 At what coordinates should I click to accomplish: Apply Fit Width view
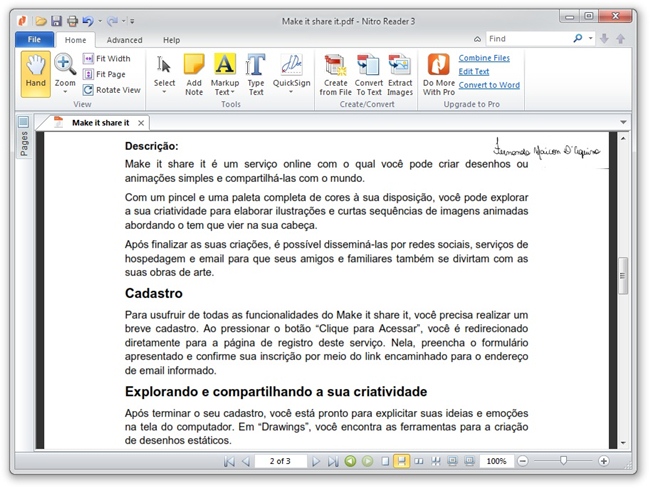pos(107,58)
